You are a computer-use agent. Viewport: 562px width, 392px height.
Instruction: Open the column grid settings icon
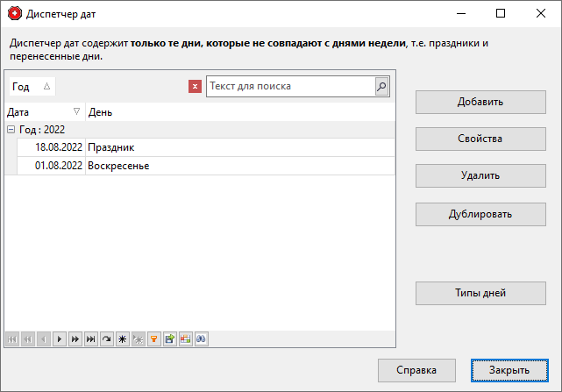click(x=185, y=338)
